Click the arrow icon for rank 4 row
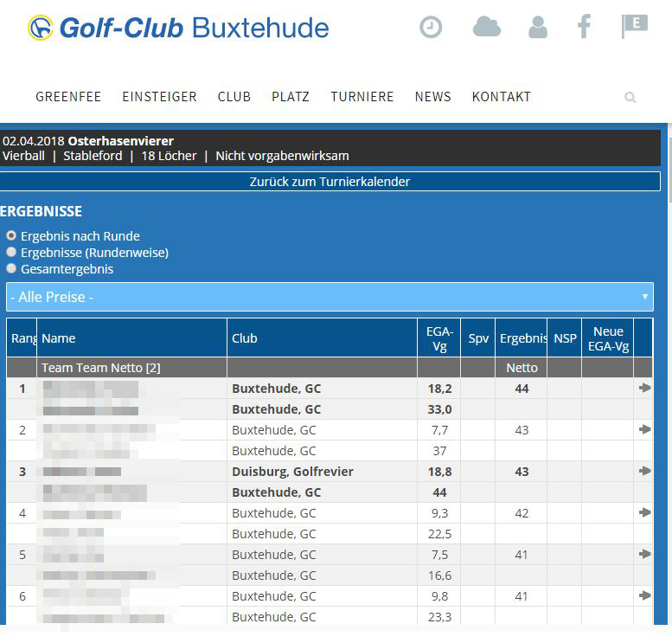The width and height of the screenshot is (672, 643). [x=644, y=512]
